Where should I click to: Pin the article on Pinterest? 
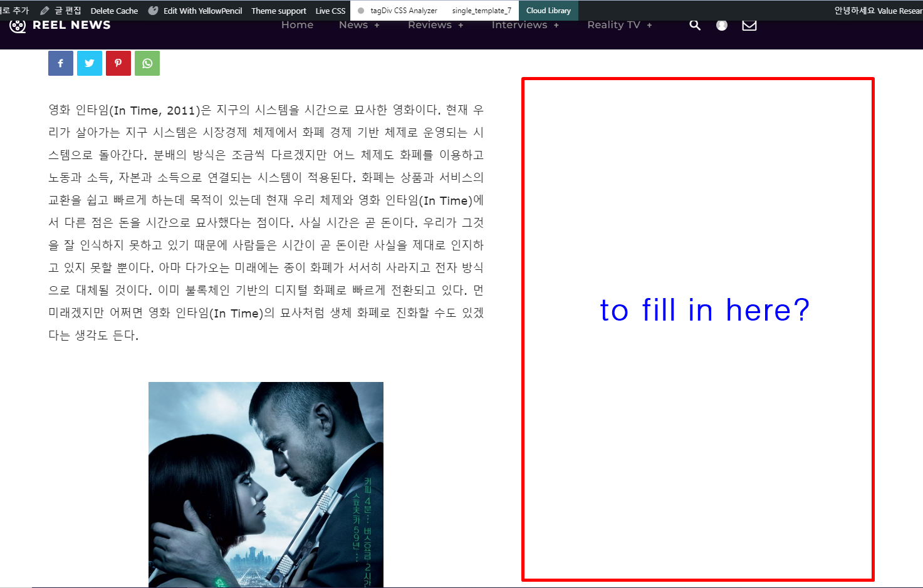click(118, 63)
